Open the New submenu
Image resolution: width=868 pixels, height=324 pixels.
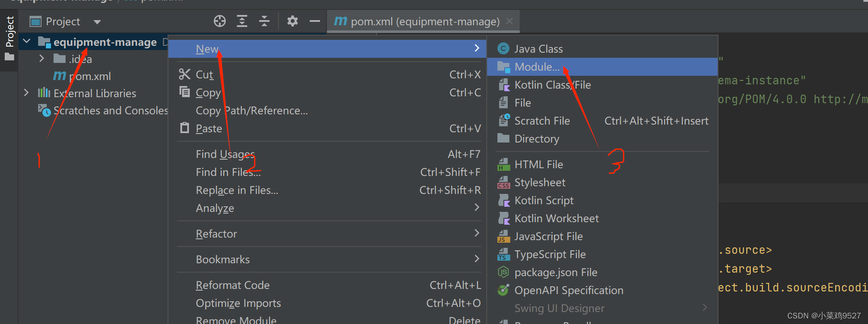pyautogui.click(x=327, y=49)
